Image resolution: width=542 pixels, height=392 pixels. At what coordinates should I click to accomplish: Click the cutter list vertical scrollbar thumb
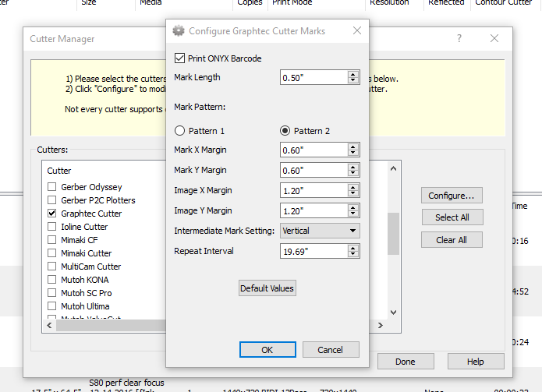coord(393,234)
